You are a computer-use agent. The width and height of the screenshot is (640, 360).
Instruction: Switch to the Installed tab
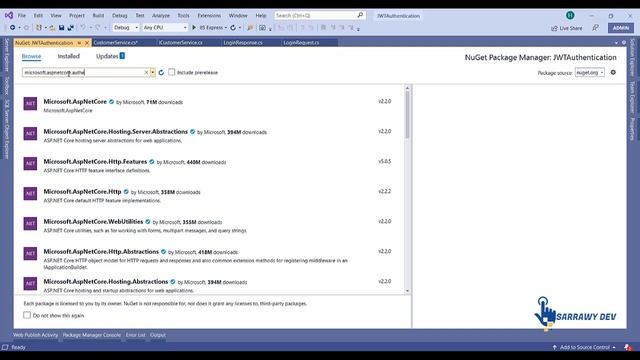(69, 56)
